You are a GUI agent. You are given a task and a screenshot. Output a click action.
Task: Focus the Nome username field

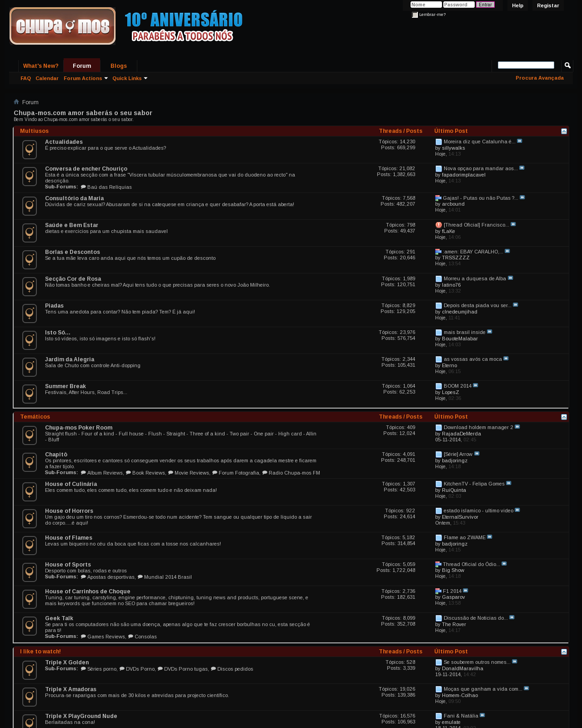(x=426, y=5)
